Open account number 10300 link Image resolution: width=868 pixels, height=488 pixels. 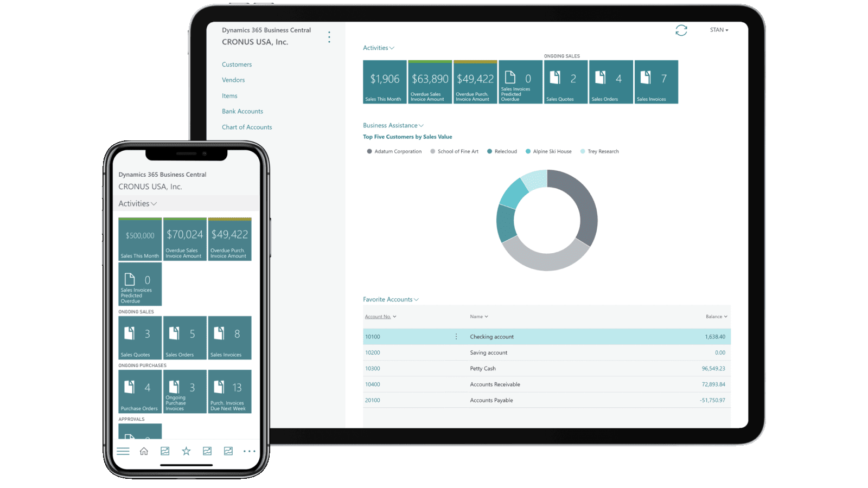pyautogui.click(x=373, y=369)
